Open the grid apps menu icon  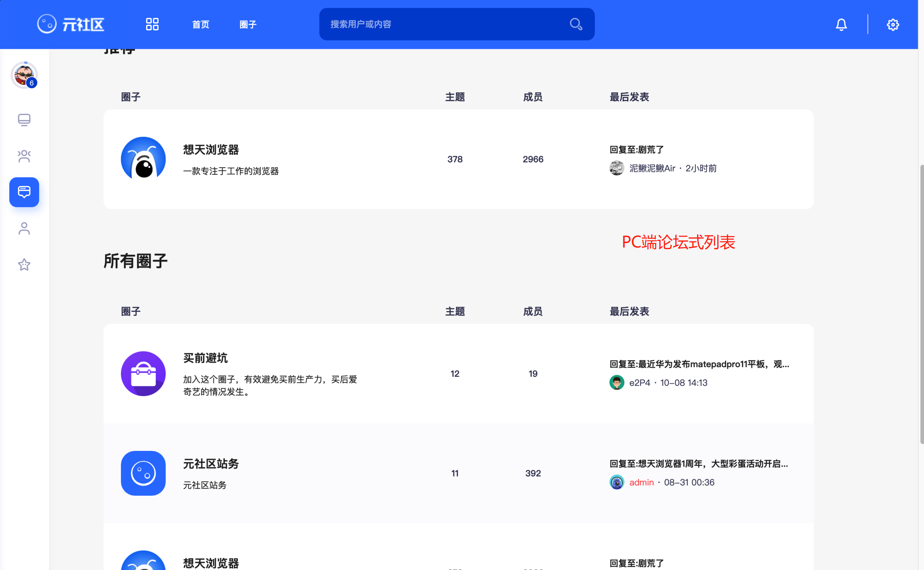click(152, 24)
